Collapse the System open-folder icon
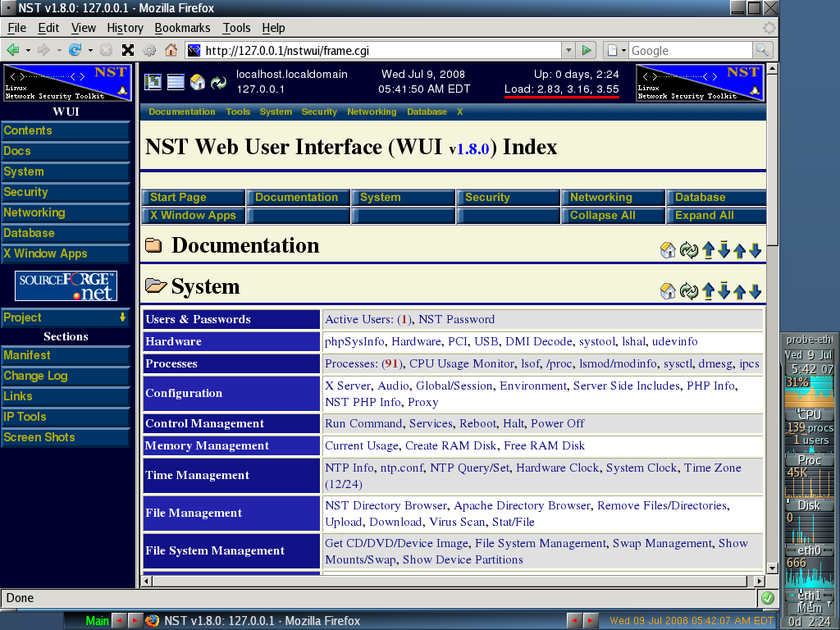 156,285
